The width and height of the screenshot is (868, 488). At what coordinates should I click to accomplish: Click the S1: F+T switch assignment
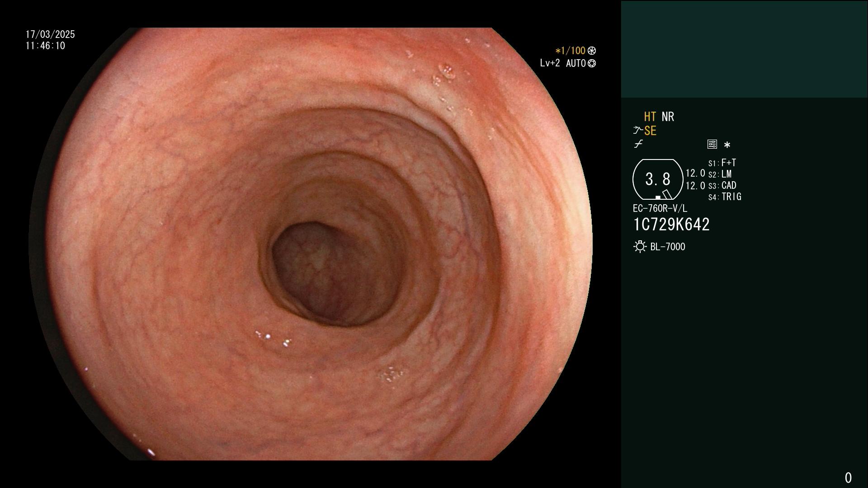(722, 163)
